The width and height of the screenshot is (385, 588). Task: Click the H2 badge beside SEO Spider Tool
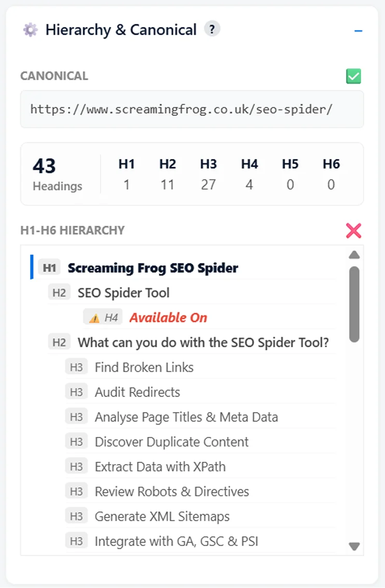59,292
